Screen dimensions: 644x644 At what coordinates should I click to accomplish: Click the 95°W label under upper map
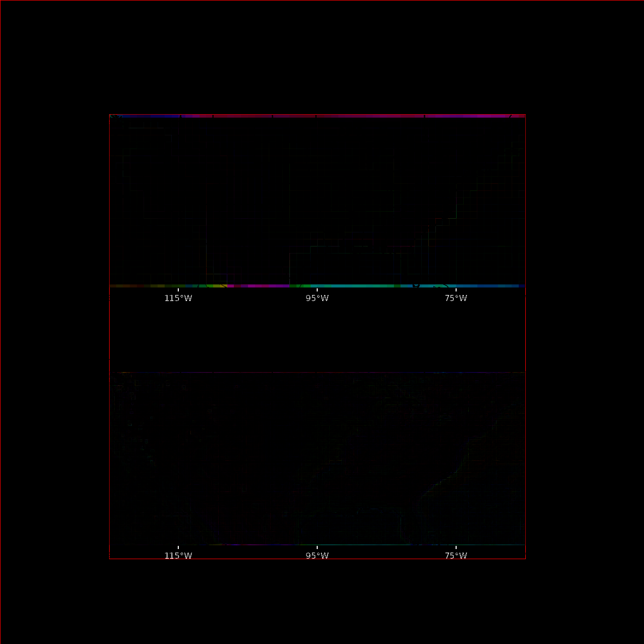pyautogui.click(x=317, y=298)
